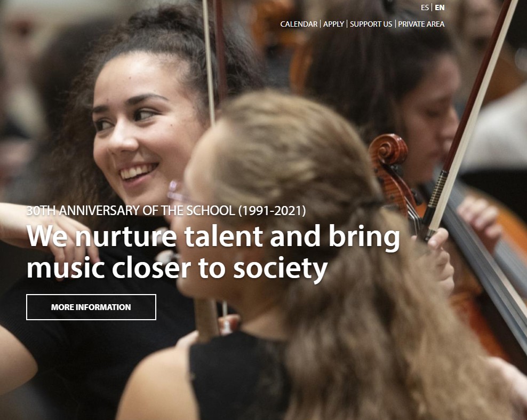
Task: Click the 'music closer to society' headline line
Action: tap(177, 268)
